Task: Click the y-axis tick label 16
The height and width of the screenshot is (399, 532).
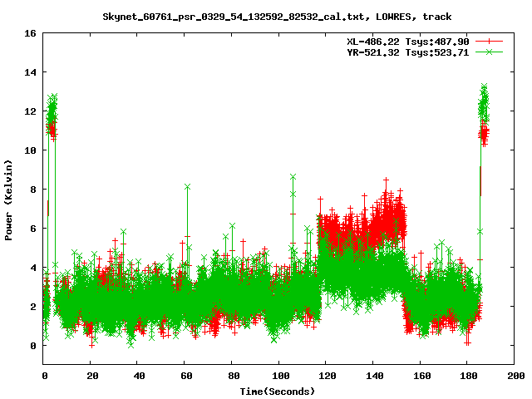Action: 30,33
